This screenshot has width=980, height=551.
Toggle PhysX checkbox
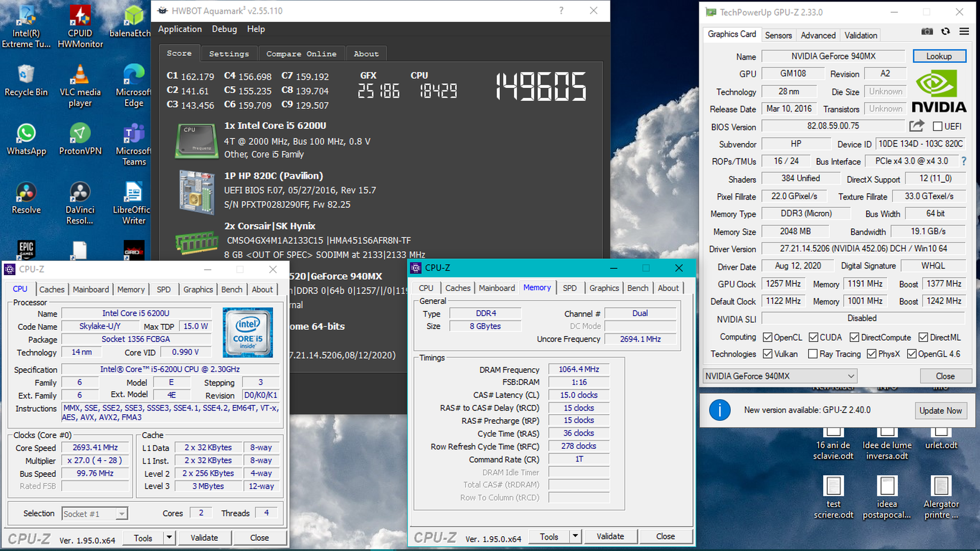(x=872, y=354)
